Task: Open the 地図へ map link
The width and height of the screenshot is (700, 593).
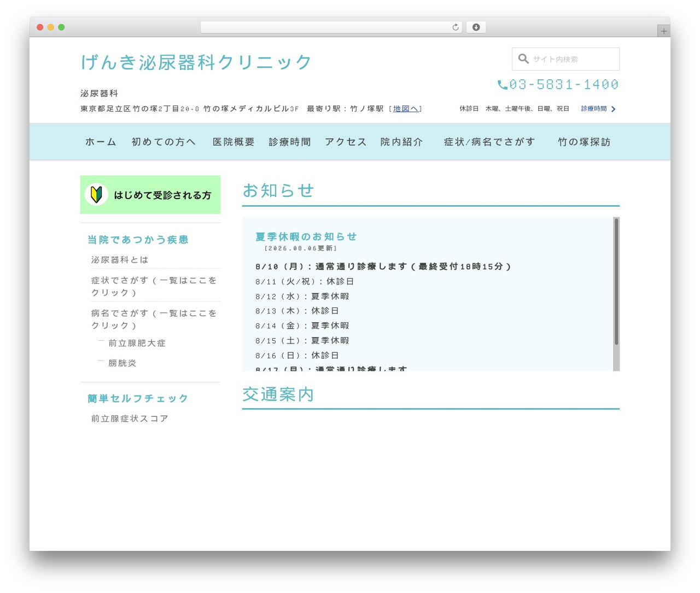Action: 405,109
